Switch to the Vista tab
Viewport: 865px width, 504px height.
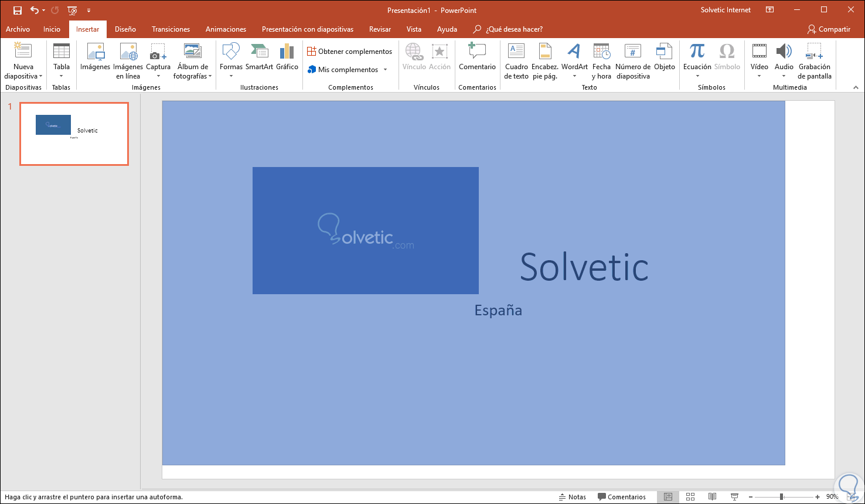[414, 29]
